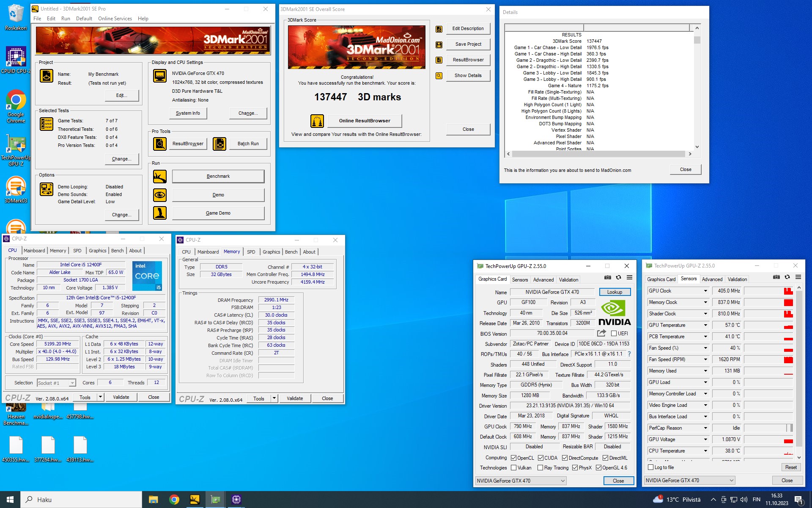Click the BIOS version share/export icon in GPU-Z
812x508 pixels.
(601, 333)
